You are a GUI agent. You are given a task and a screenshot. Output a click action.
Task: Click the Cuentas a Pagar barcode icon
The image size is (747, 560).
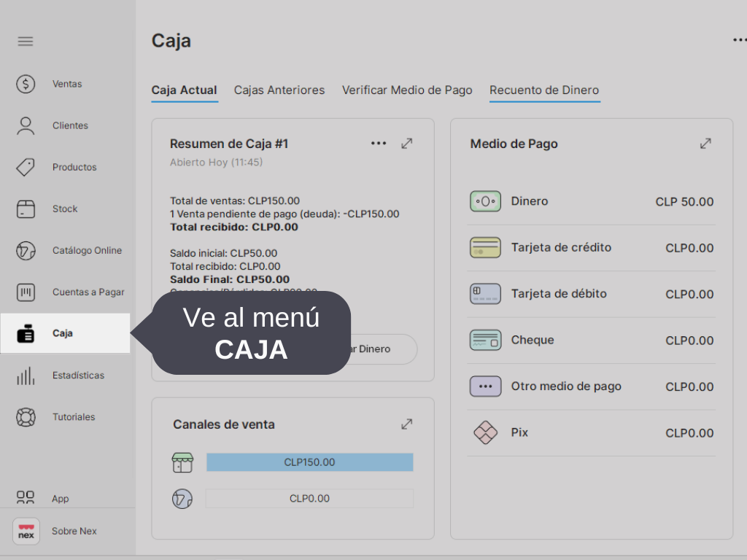(x=26, y=292)
